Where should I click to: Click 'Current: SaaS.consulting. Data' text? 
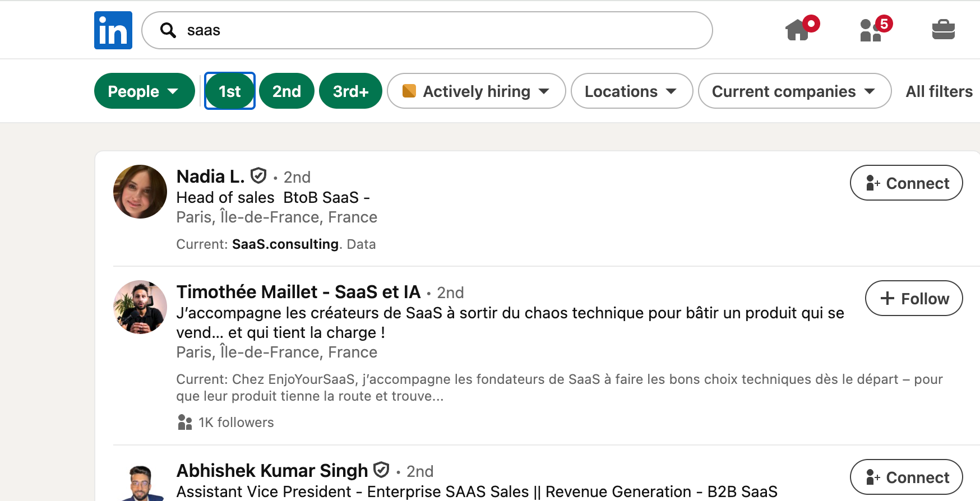[276, 244]
